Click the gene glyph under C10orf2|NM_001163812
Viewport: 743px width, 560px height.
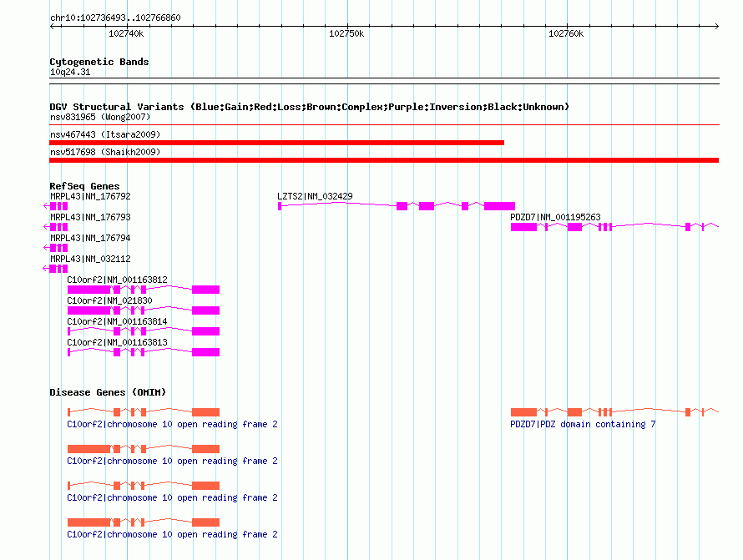(144, 290)
